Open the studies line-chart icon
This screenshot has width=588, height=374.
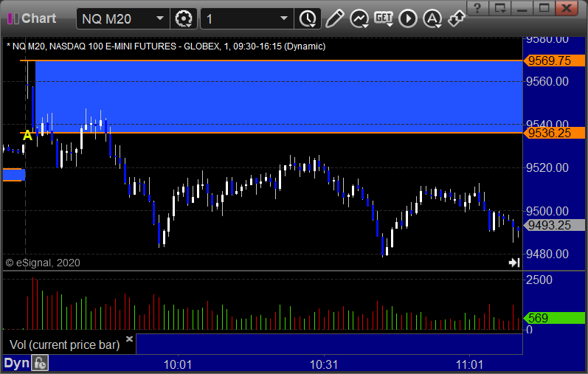click(x=359, y=18)
